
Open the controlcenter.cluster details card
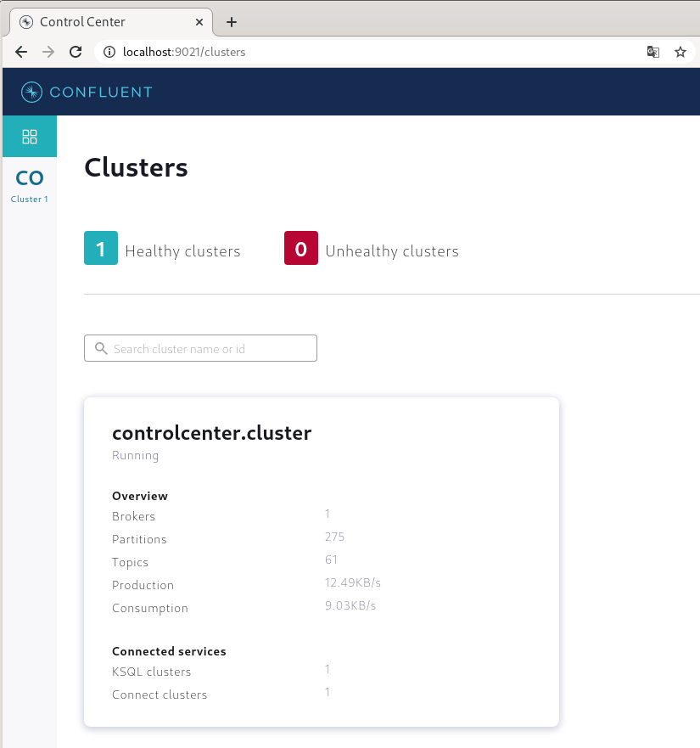click(212, 432)
